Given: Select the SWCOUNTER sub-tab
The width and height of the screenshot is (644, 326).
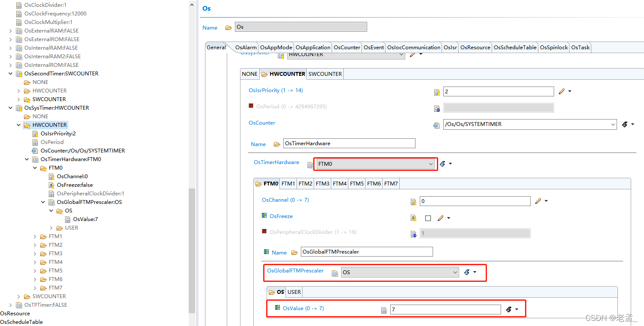Looking at the screenshot, I should pos(325,74).
